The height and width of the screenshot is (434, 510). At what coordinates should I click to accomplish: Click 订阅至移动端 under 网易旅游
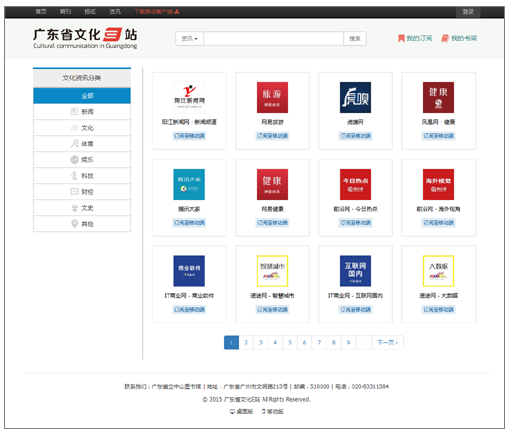[x=272, y=136]
